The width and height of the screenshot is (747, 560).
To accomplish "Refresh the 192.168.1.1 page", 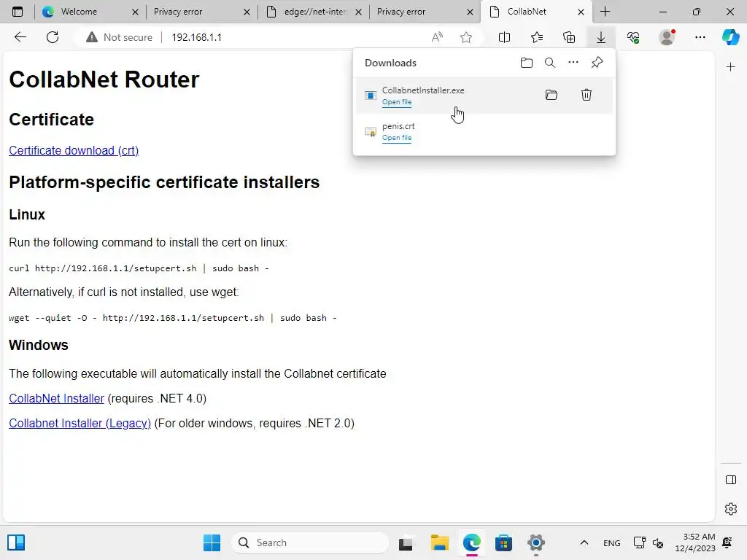I will click(53, 37).
